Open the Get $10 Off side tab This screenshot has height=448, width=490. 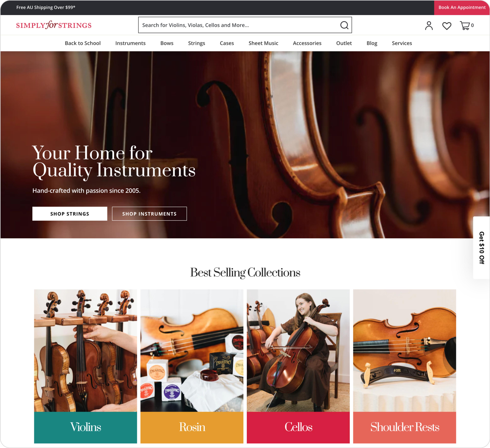[481, 248]
